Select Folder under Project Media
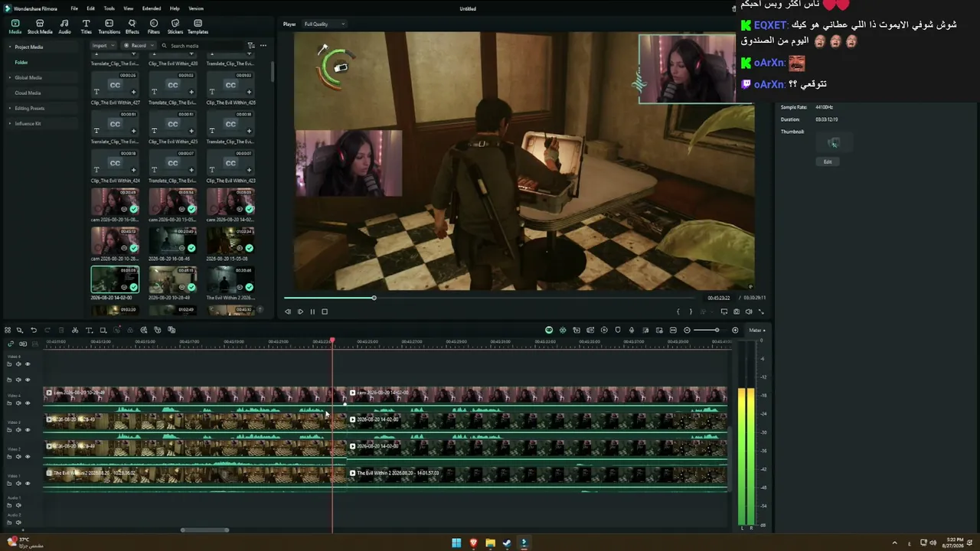 point(21,63)
